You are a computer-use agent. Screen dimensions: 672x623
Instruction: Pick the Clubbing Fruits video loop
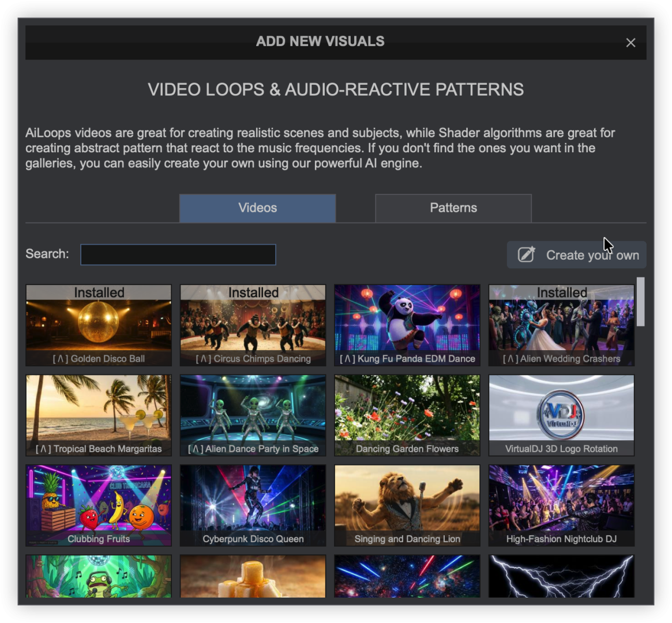[x=99, y=505]
